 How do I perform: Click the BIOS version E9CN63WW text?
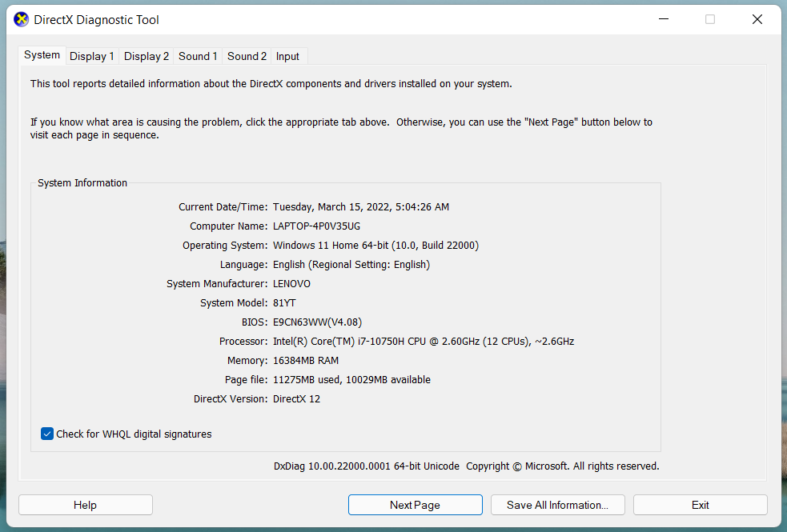pyautogui.click(x=317, y=322)
